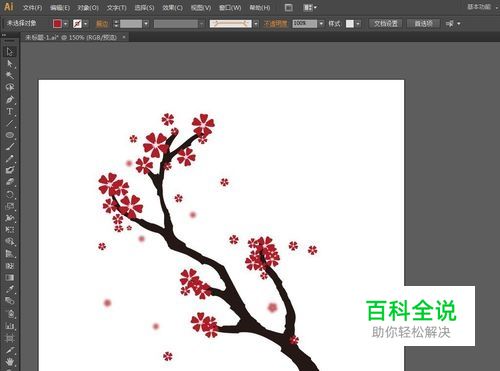The image size is (500, 371).
Task: Select the Paintbrush tool
Action: [x=10, y=147]
